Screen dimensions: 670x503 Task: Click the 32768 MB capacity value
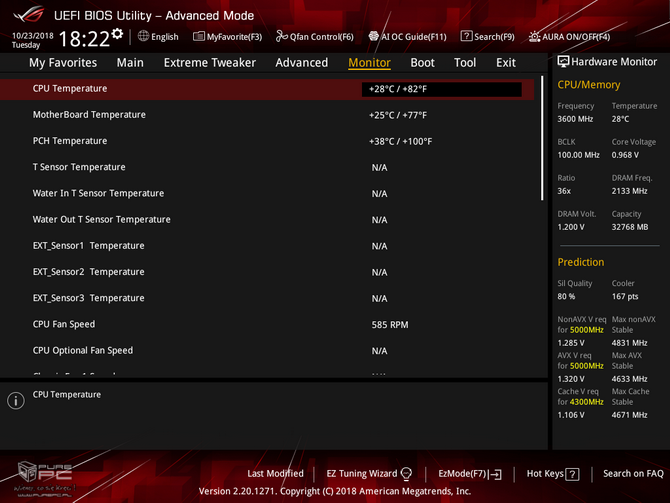pos(630,227)
